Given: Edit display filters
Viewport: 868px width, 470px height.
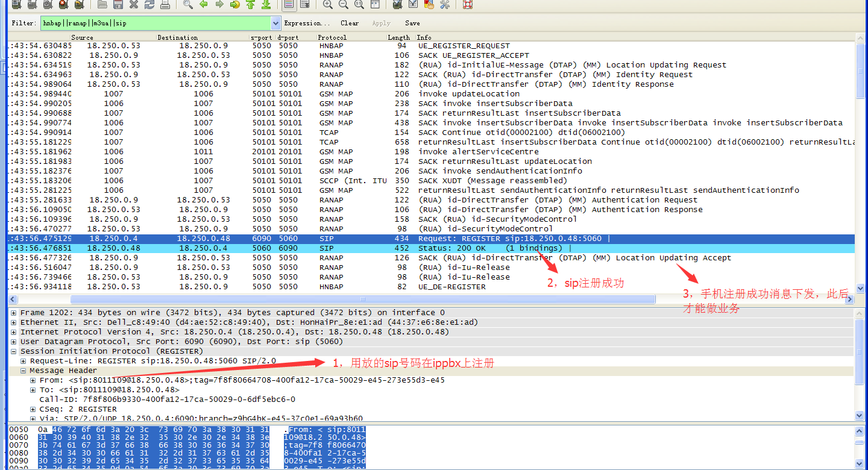Looking at the screenshot, I should click(414, 5).
